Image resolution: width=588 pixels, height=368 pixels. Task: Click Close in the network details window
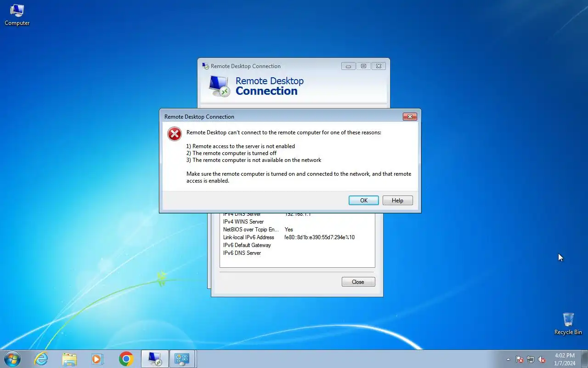[358, 282]
